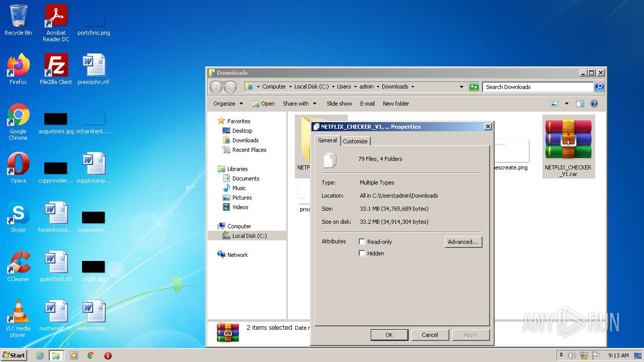Select the NETFLIX_CHECKER_V1.rar archive in Downloads

point(568,146)
